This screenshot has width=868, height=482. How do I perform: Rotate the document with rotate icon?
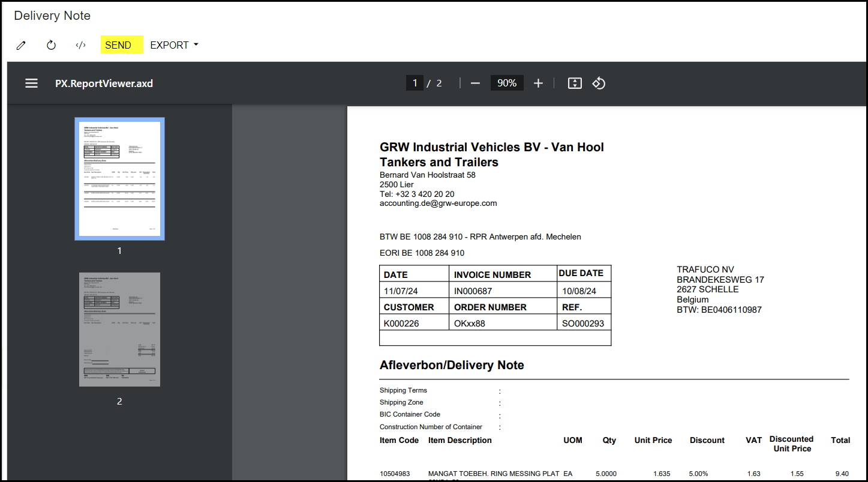[x=599, y=83]
